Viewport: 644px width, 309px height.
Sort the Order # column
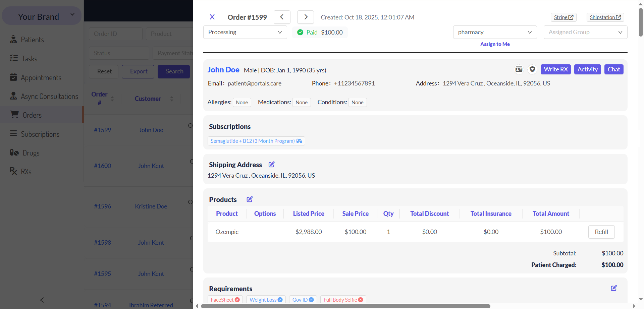tap(112, 99)
